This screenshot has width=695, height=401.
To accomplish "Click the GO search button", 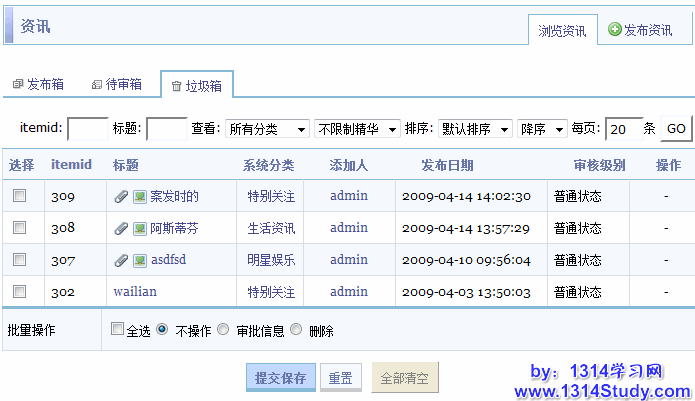I will [x=676, y=129].
